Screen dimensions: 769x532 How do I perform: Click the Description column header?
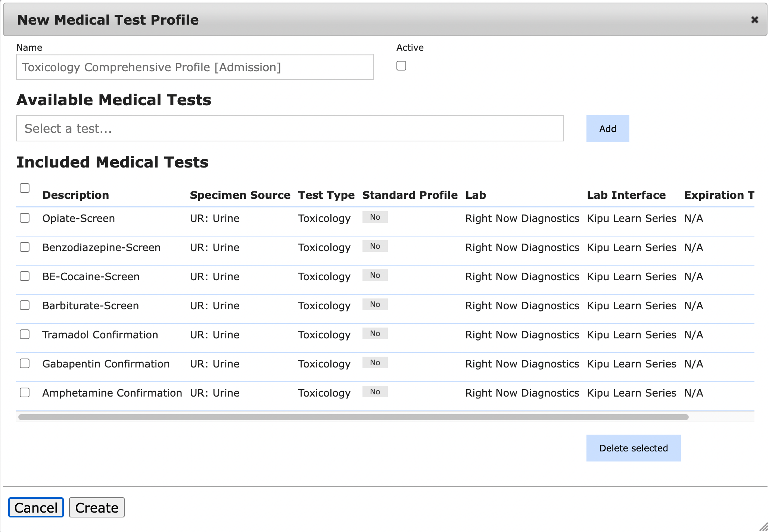[75, 195]
